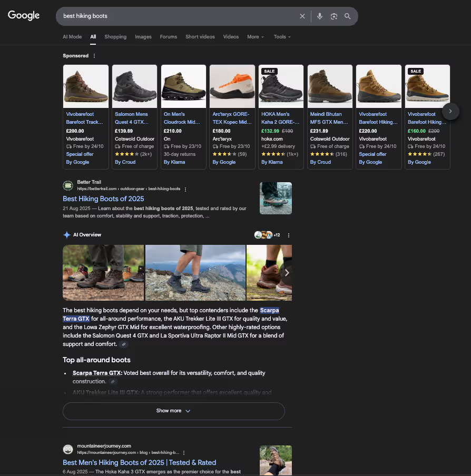This screenshot has width=471, height=476.
Task: Open Best Hiking Boots of 2025 link
Action: pyautogui.click(x=103, y=199)
